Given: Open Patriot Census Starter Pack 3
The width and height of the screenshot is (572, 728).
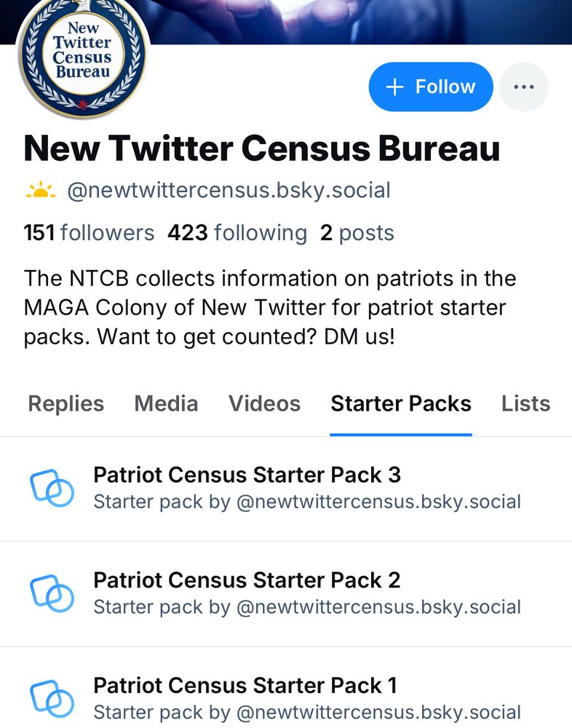Looking at the screenshot, I should (x=247, y=475).
